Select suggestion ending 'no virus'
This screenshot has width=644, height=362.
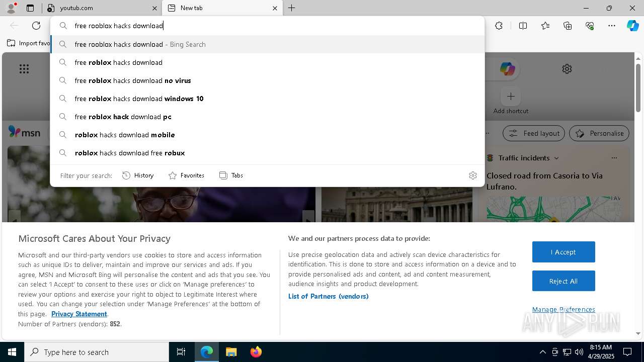pos(267,80)
